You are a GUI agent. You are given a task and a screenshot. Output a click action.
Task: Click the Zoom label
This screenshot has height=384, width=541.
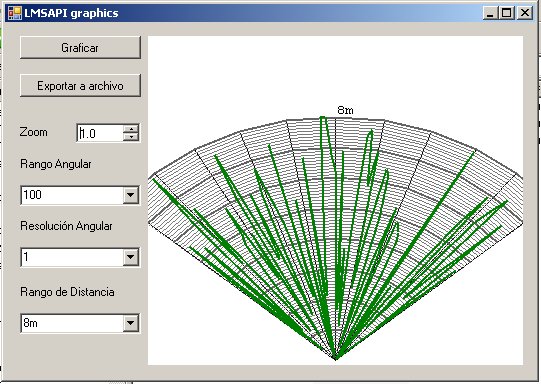[33, 132]
